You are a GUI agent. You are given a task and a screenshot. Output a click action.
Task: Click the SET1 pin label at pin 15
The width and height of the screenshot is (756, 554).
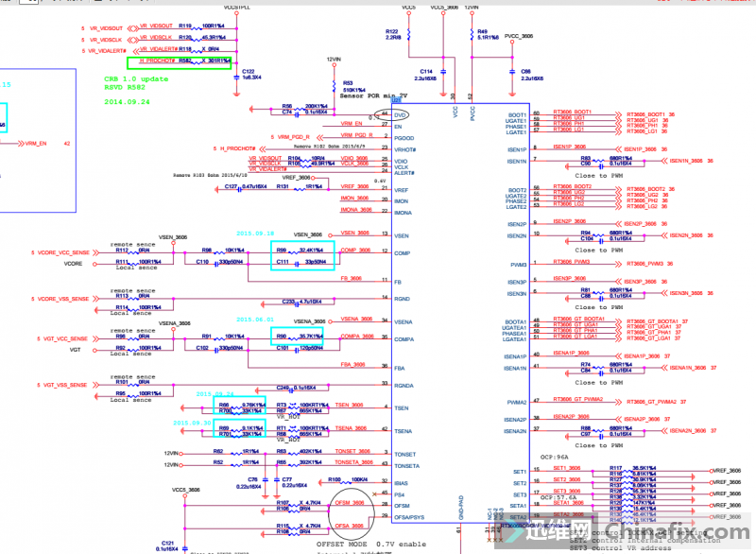pos(520,472)
